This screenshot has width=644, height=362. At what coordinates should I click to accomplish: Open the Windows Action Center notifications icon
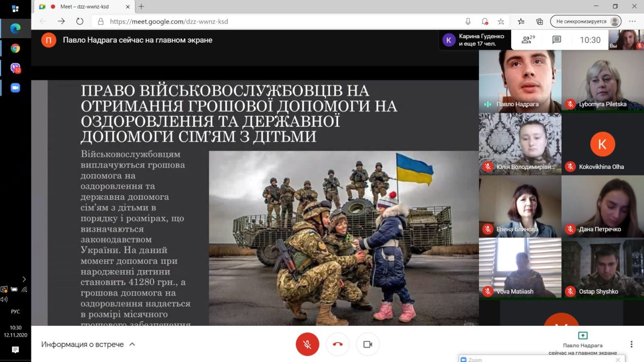click(x=15, y=350)
